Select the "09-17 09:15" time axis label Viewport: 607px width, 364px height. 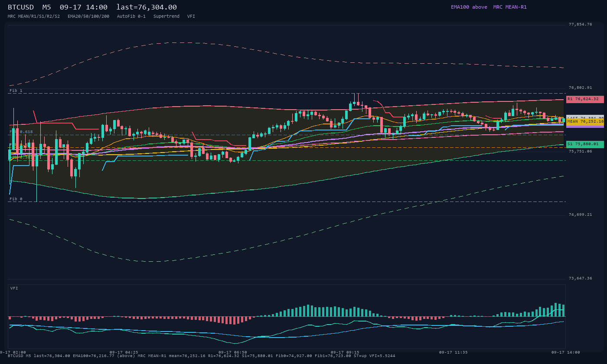pos(345,353)
